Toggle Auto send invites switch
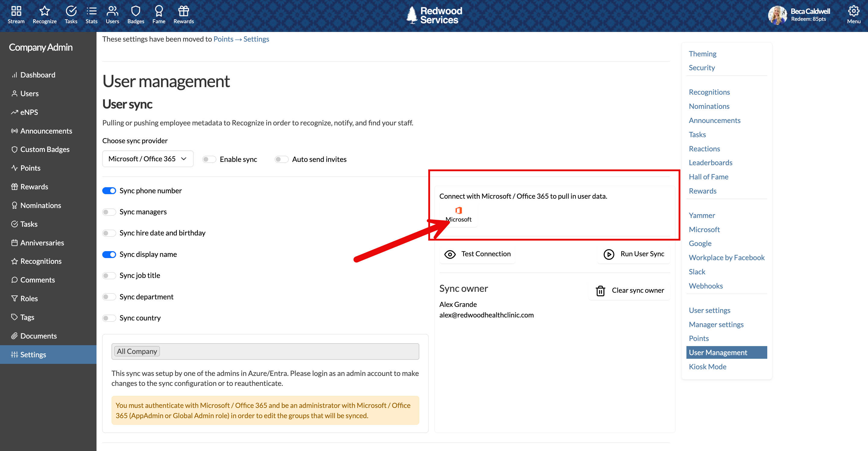 click(x=281, y=159)
